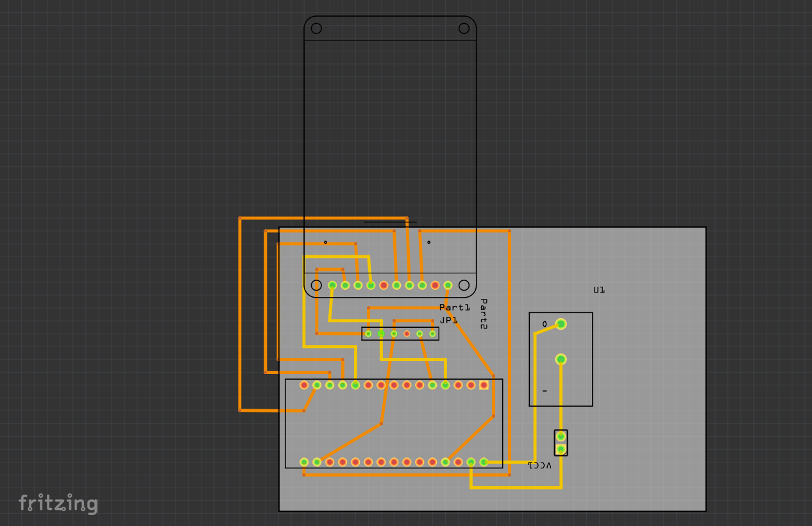The image size is (812, 526).
Task: Click the rightmost pad on the display header row
Action: 448,285
